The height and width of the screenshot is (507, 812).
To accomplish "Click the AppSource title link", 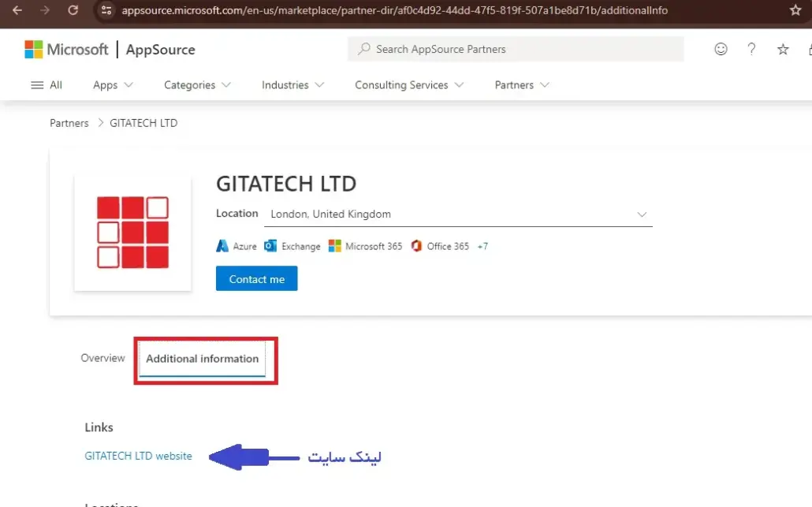I will pos(161,50).
